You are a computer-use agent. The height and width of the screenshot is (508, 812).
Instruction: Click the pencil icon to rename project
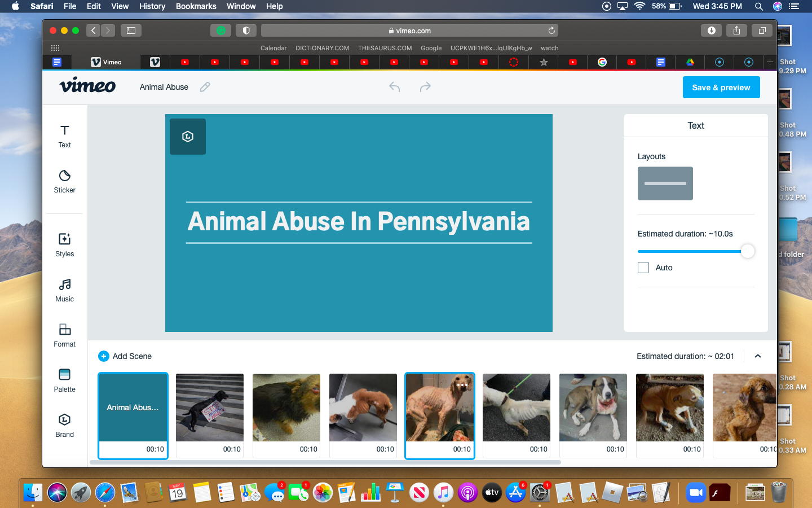pyautogui.click(x=205, y=87)
